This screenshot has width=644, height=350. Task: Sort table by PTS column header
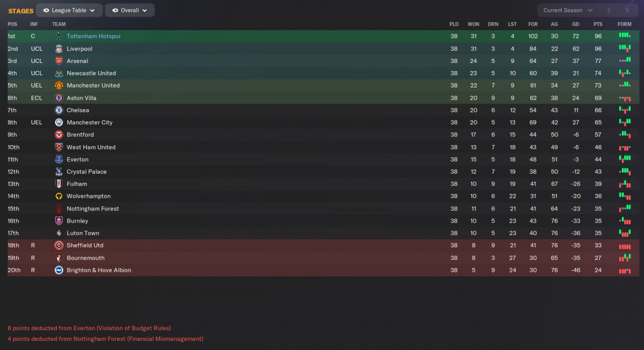598,24
